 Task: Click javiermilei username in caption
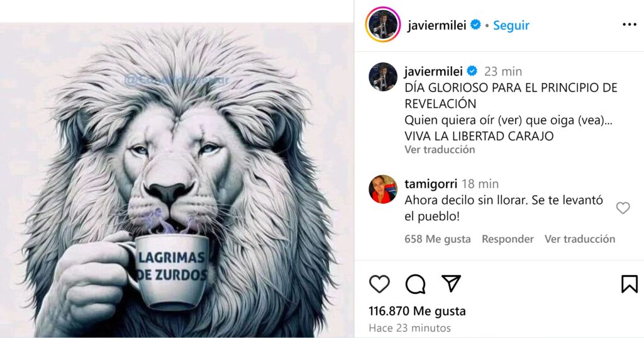pos(433,71)
